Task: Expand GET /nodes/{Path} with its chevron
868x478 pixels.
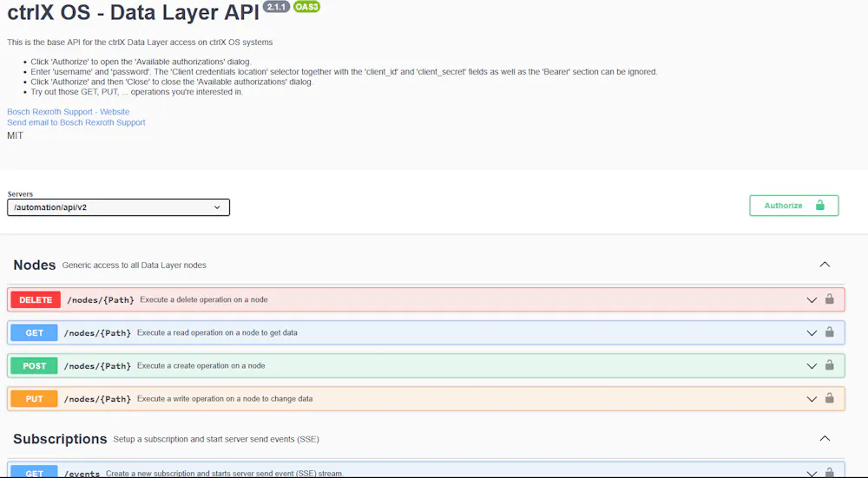Action: point(812,333)
